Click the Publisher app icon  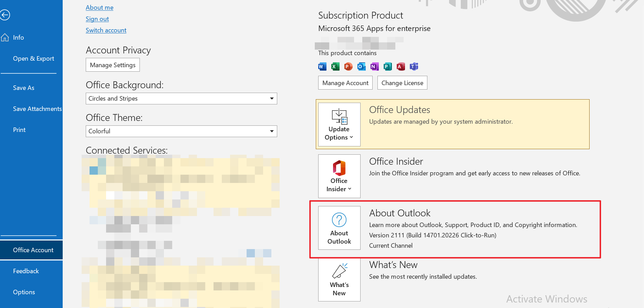pyautogui.click(x=388, y=66)
